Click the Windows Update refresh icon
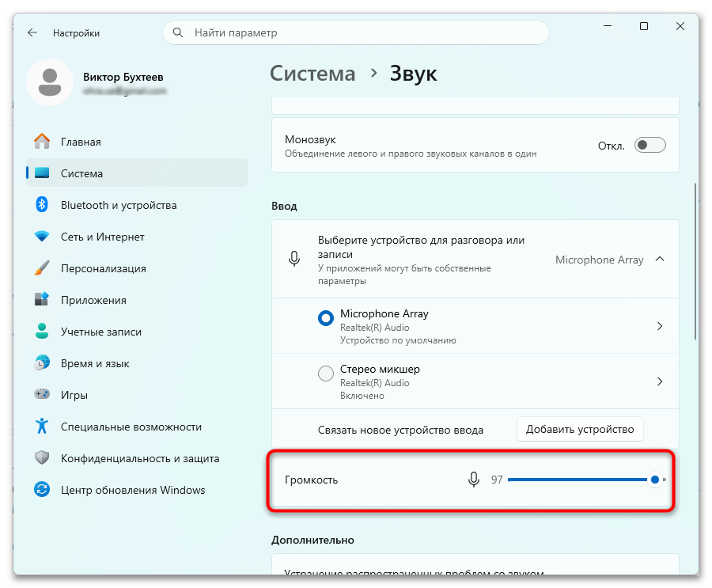Viewport: 712px width, 588px height. pyautogui.click(x=42, y=489)
